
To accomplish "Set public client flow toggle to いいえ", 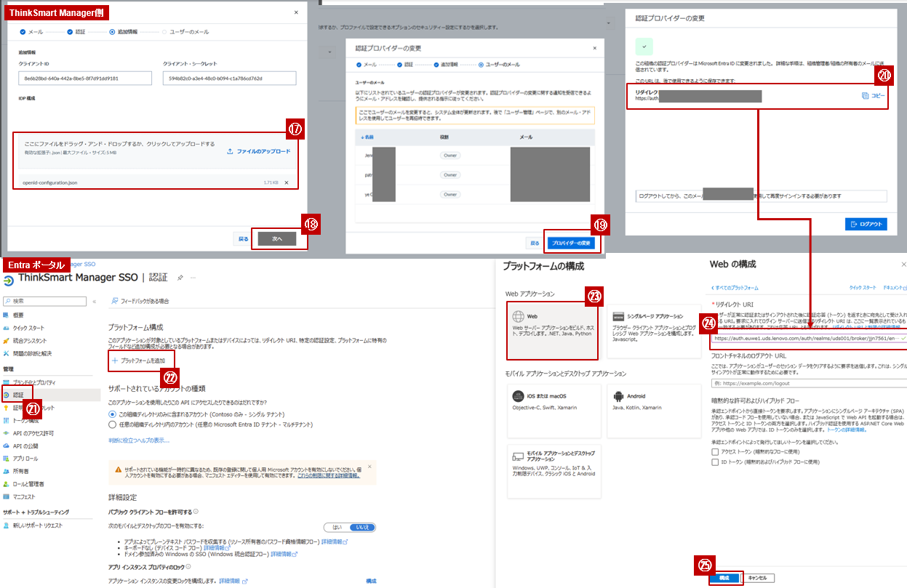I will 361,527.
